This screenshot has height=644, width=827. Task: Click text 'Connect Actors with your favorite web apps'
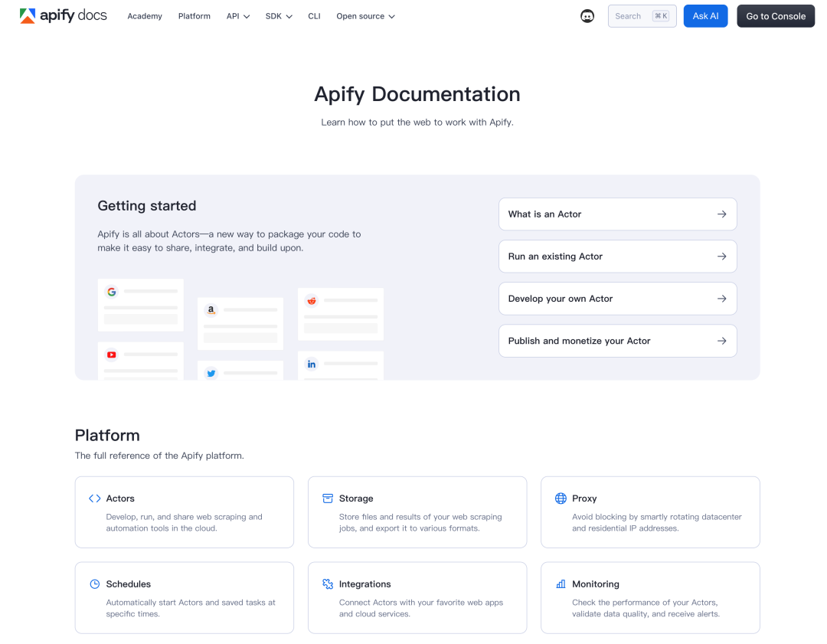pos(421,603)
